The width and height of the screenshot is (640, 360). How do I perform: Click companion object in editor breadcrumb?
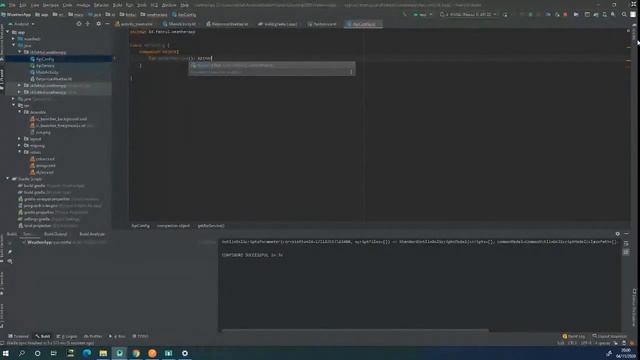pyautogui.click(x=173, y=226)
